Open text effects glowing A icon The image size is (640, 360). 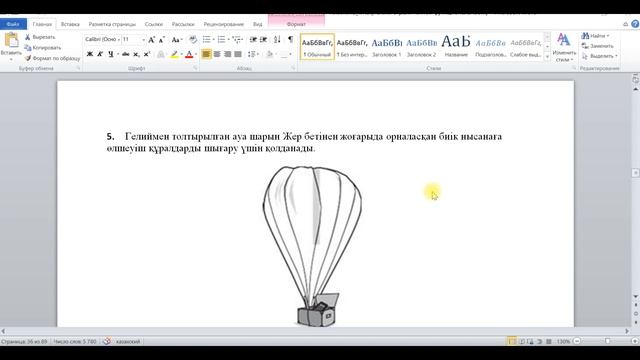[x=161, y=54]
